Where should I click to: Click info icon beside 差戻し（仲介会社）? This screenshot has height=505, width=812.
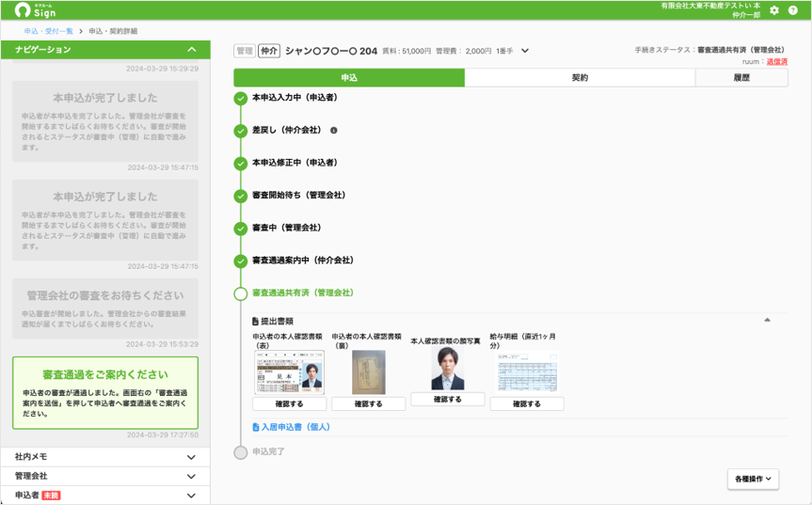tap(333, 131)
